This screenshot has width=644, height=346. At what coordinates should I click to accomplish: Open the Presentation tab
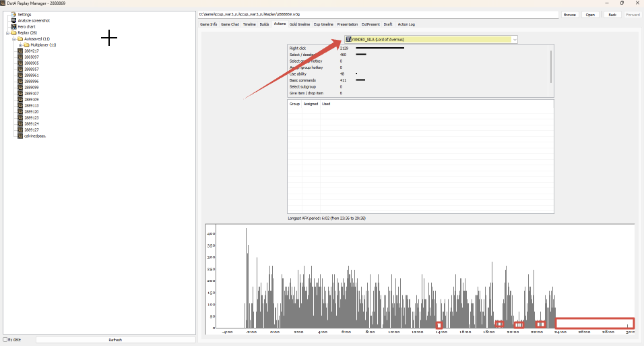[348, 24]
